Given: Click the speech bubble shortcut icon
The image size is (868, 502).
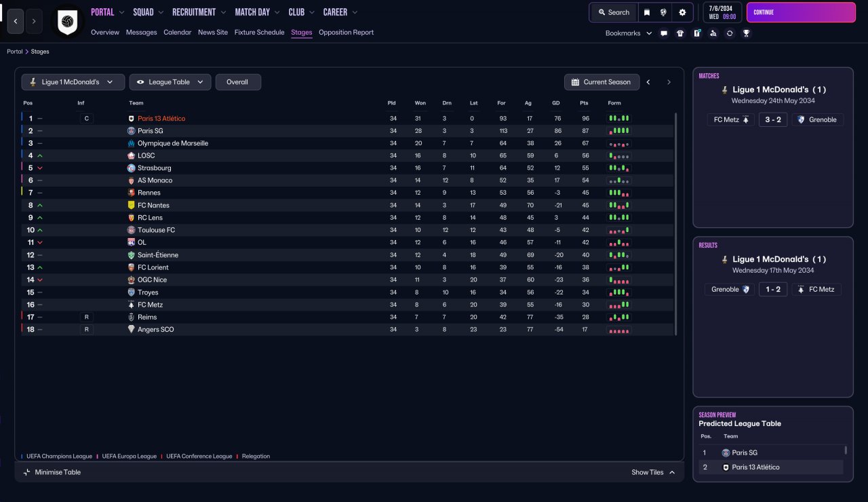Looking at the screenshot, I should [x=664, y=33].
